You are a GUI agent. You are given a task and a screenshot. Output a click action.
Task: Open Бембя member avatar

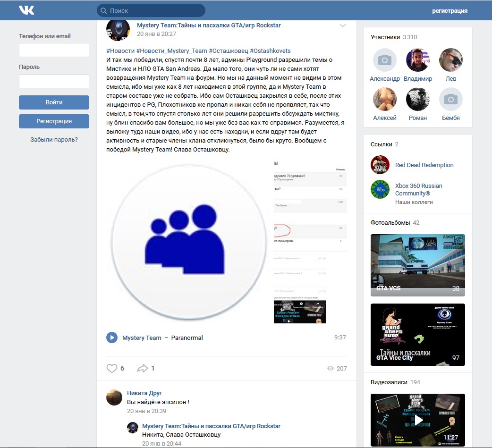pos(450,99)
